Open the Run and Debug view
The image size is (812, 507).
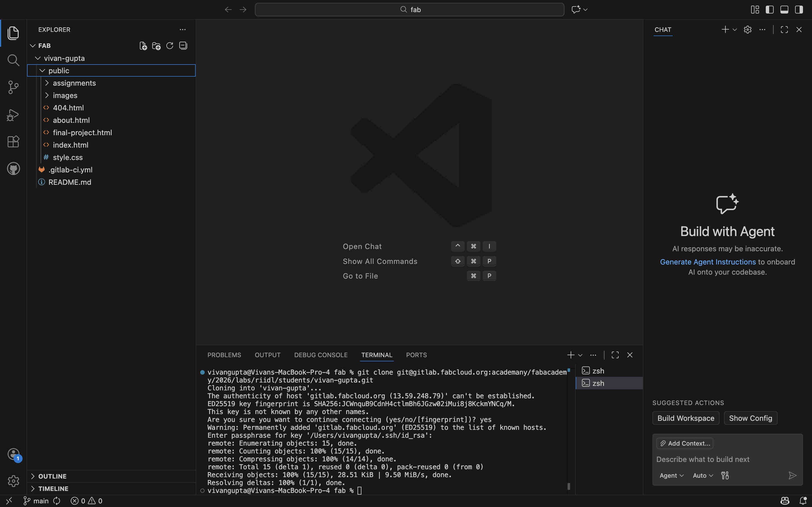coord(13,115)
